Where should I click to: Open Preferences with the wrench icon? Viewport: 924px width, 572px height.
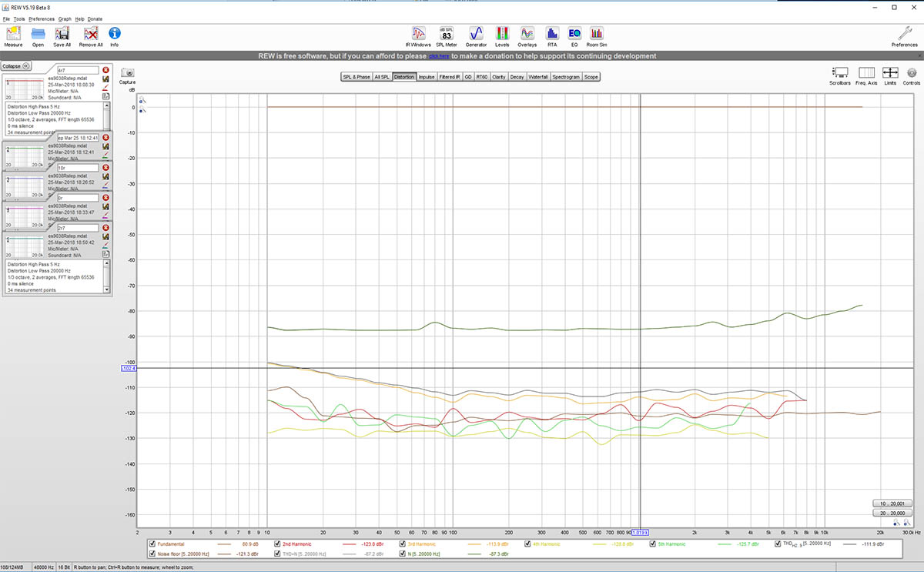coord(905,33)
